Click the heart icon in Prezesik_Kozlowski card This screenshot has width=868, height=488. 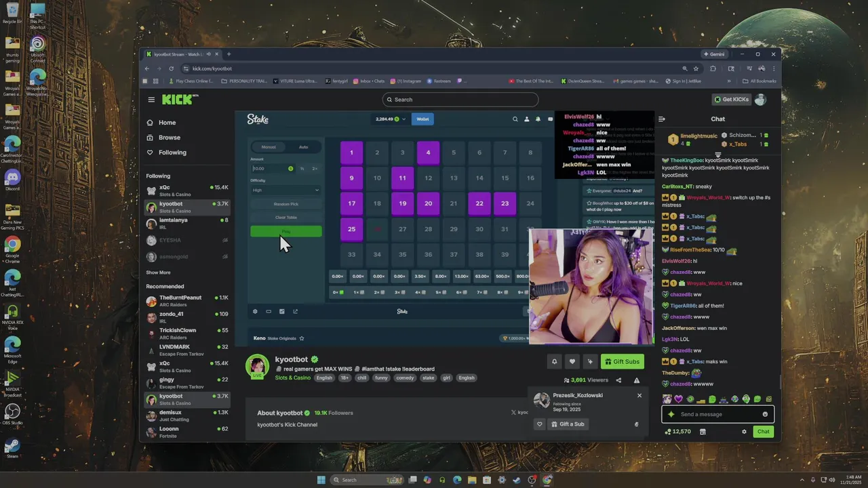pyautogui.click(x=540, y=424)
